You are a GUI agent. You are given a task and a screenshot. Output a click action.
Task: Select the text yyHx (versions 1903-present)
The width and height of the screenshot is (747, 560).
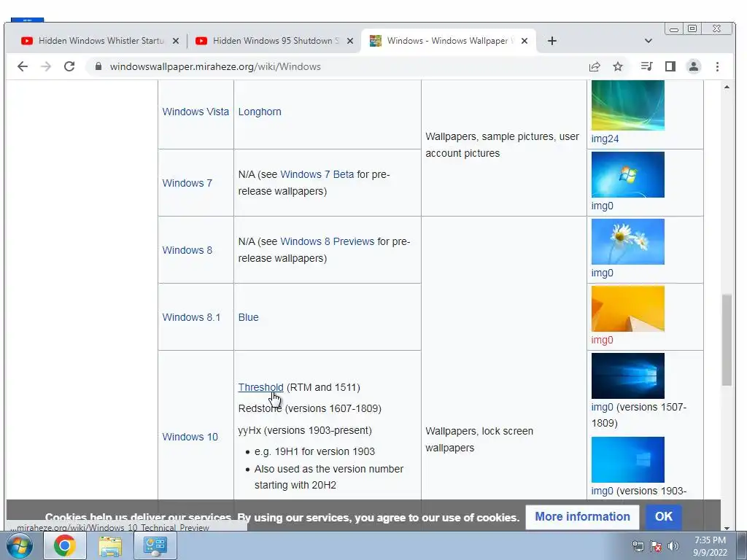(x=305, y=430)
